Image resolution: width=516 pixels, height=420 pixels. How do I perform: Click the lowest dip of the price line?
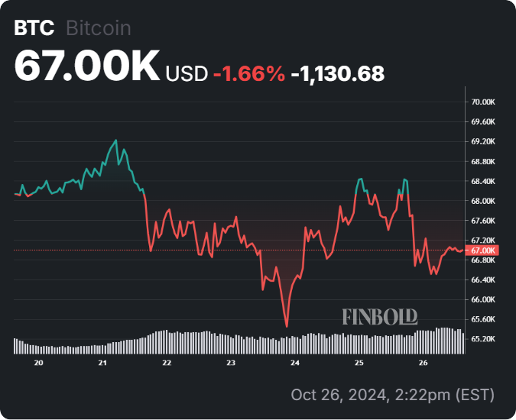tap(287, 326)
